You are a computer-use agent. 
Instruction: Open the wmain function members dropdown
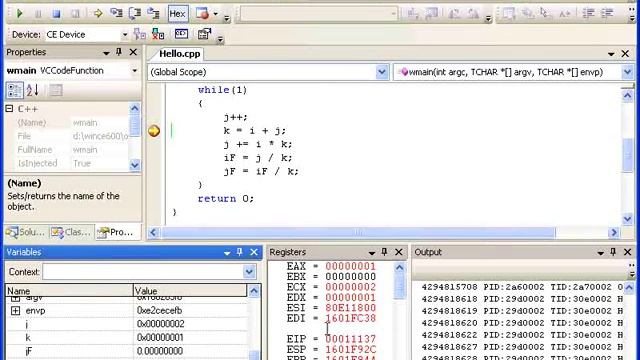627,72
